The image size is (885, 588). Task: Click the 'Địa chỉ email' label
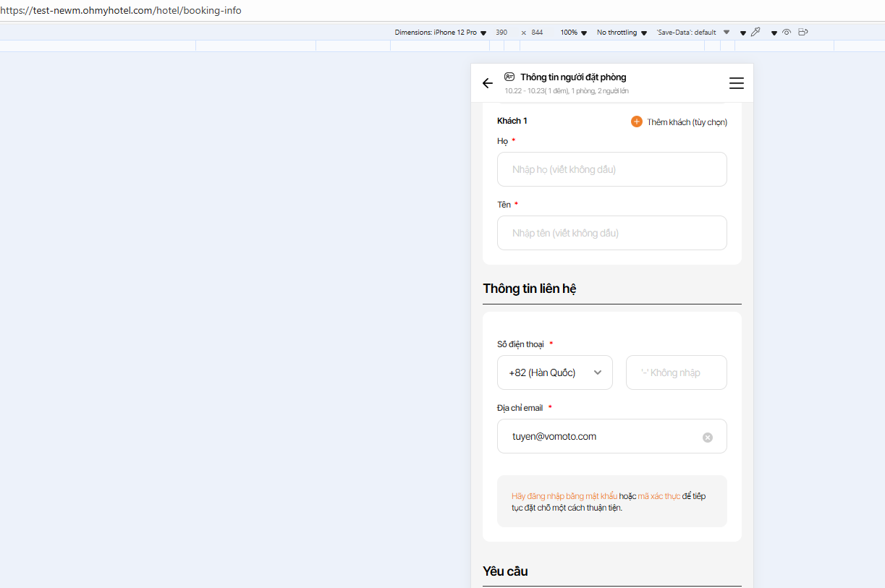520,408
